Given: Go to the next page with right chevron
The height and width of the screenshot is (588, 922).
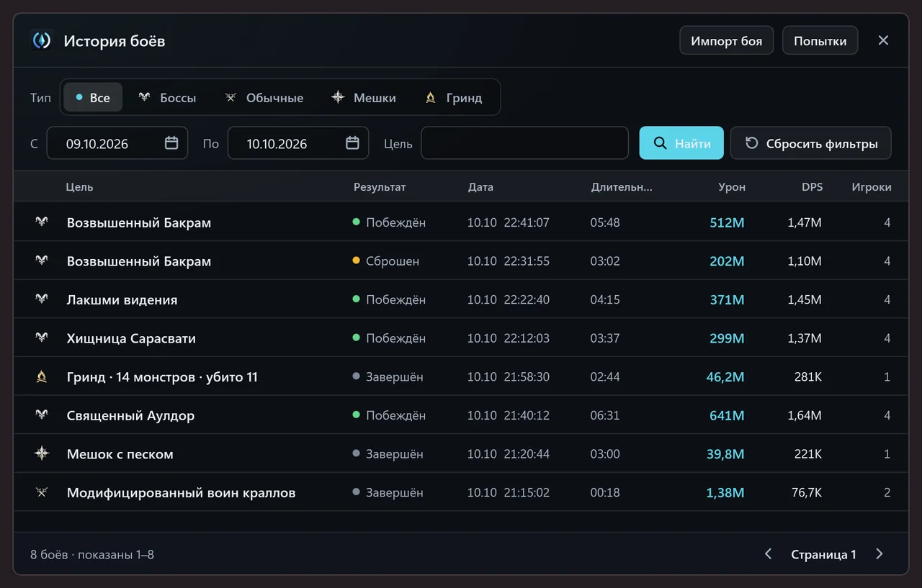Looking at the screenshot, I should [880, 554].
